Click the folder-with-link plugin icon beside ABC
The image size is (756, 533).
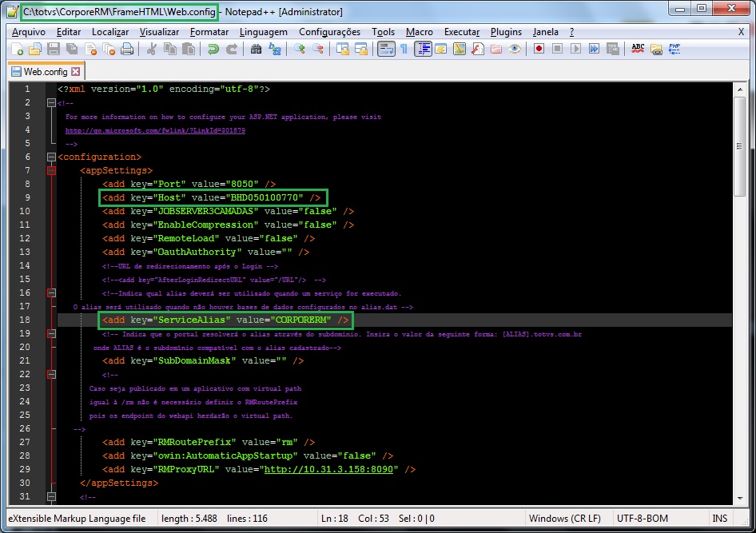coord(656,49)
